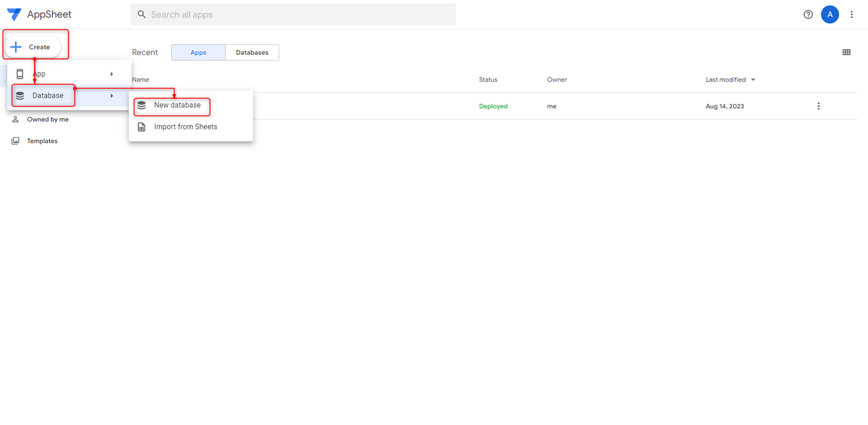This screenshot has height=425, width=868.
Task: Select New database from the submenu
Action: pyautogui.click(x=191, y=106)
